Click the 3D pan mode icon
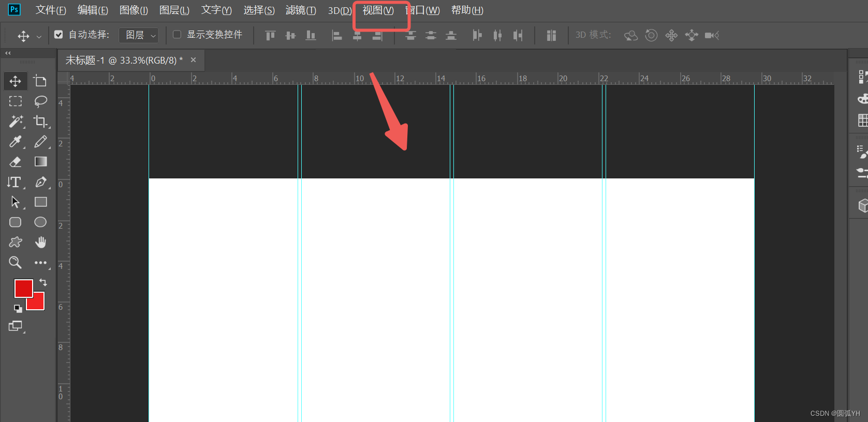Screen dimensions: 868x422 [671, 35]
